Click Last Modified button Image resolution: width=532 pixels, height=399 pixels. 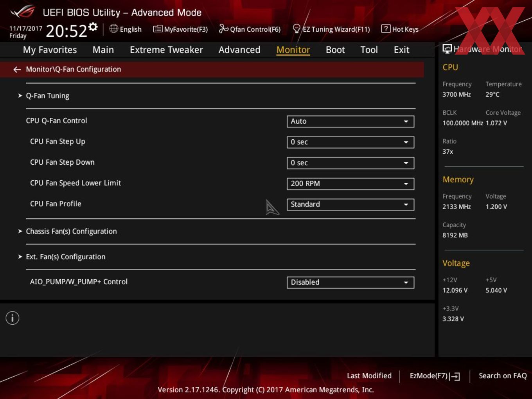point(369,376)
